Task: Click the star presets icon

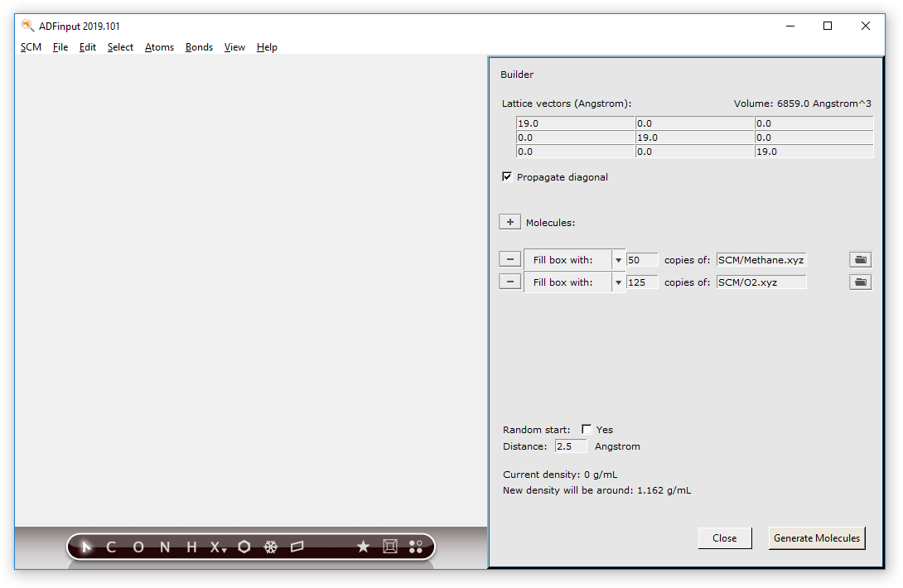Action: (x=363, y=546)
